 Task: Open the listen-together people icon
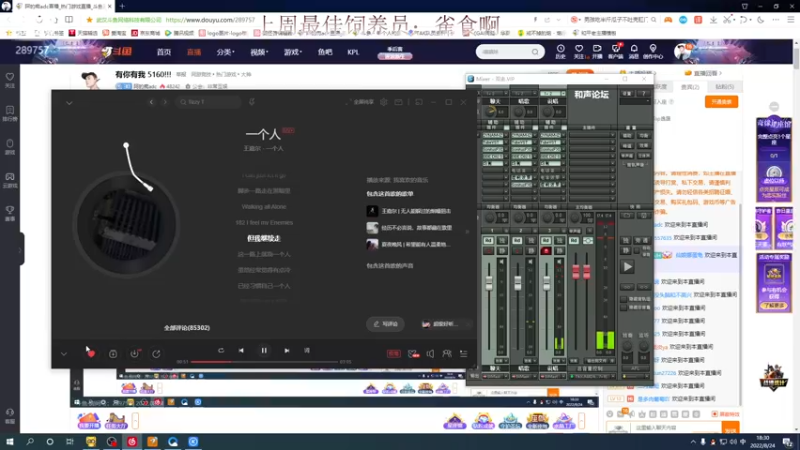(447, 354)
